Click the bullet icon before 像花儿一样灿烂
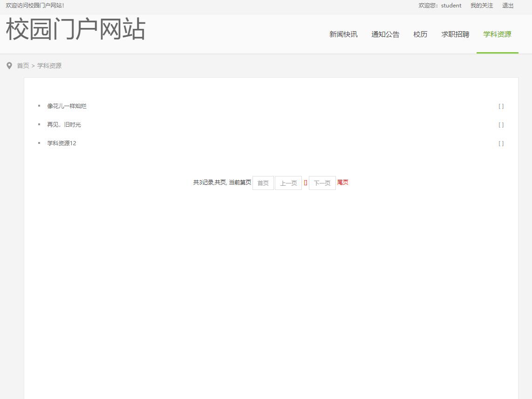This screenshot has height=399, width=532. pos(39,106)
